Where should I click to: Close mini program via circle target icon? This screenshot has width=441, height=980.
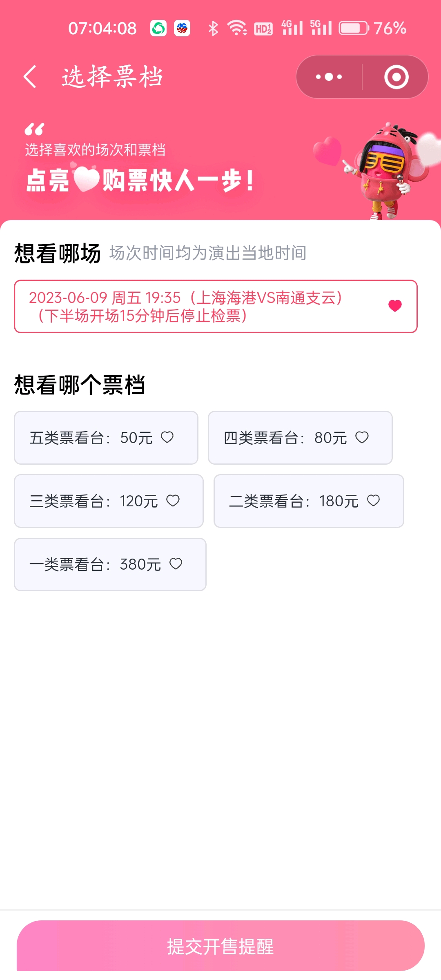396,77
